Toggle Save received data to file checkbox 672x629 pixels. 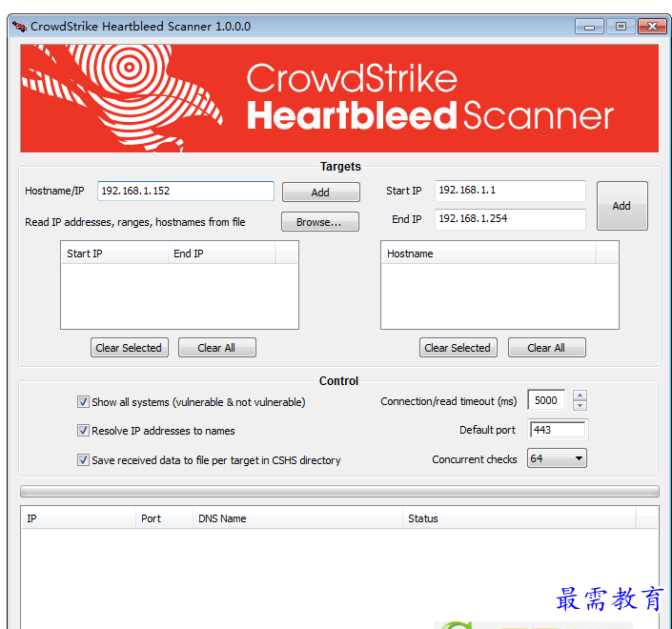click(x=83, y=459)
